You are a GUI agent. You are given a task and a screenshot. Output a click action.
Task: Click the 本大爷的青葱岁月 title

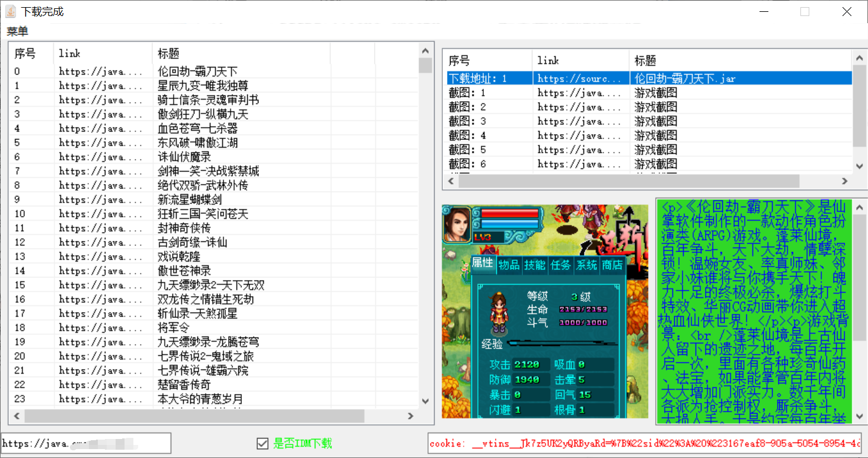200,399
